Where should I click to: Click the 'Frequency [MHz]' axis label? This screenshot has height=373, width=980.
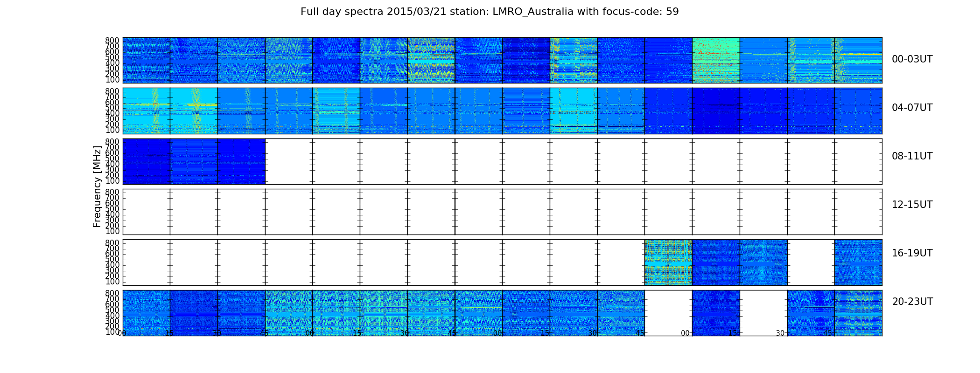[97, 186]
